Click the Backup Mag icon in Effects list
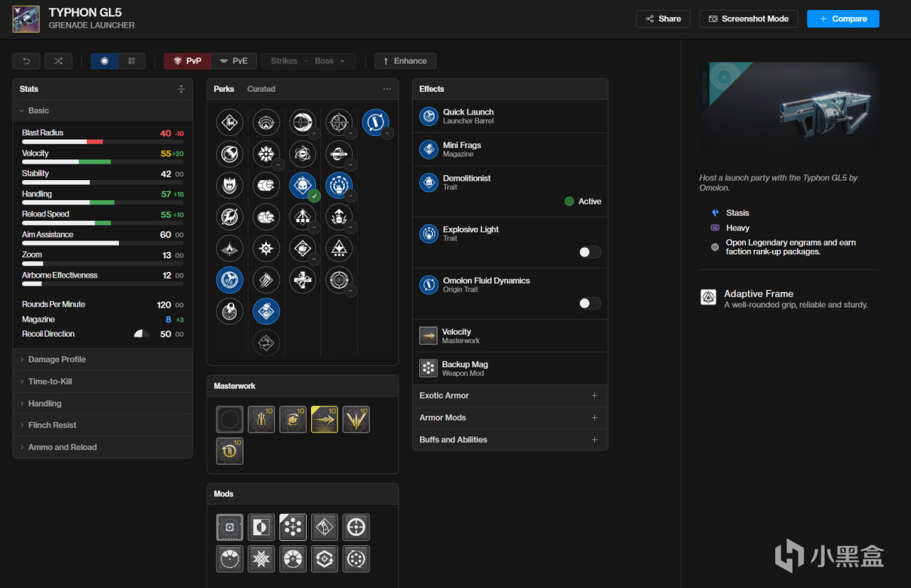 tap(428, 368)
